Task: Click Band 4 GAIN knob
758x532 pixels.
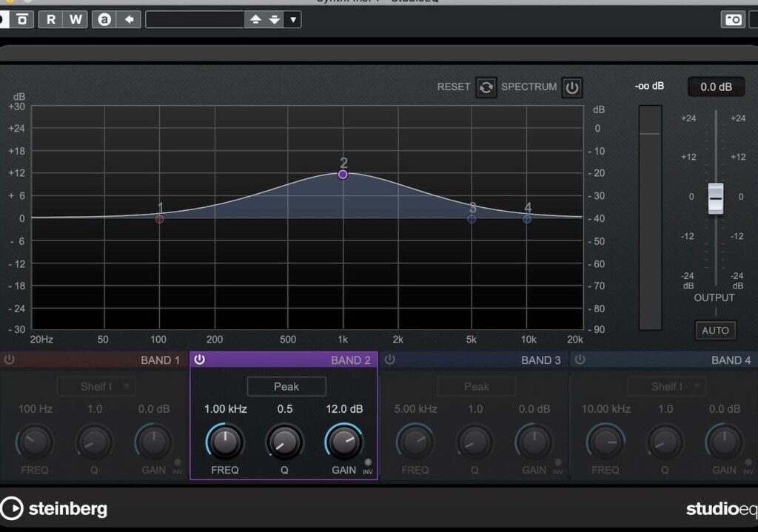Action: click(x=724, y=442)
